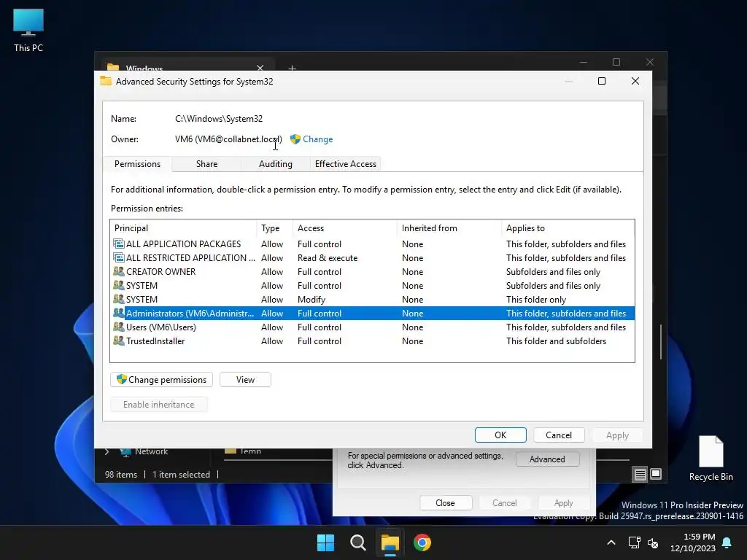Close the Advanced Security Settings dialog
This screenshot has width=747, height=560.
click(635, 81)
